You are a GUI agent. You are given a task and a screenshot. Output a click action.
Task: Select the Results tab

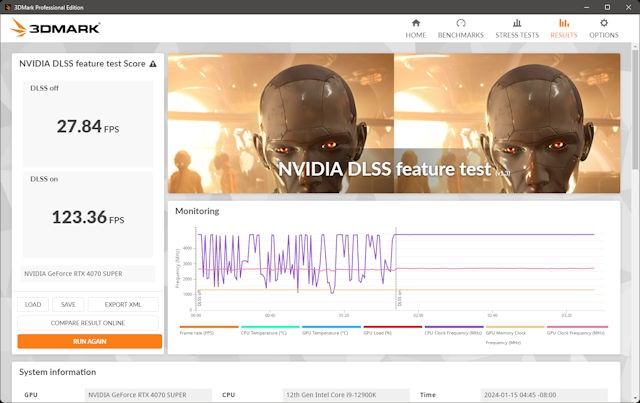(564, 29)
